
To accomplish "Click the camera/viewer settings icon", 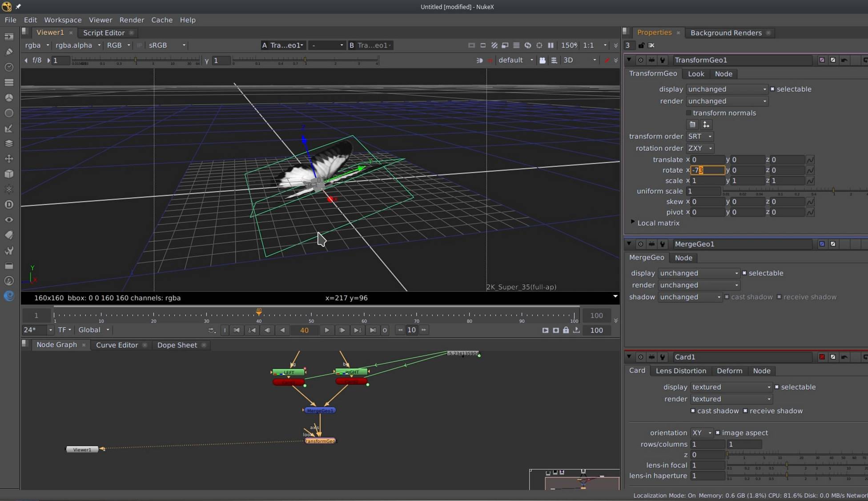I will coord(542,60).
